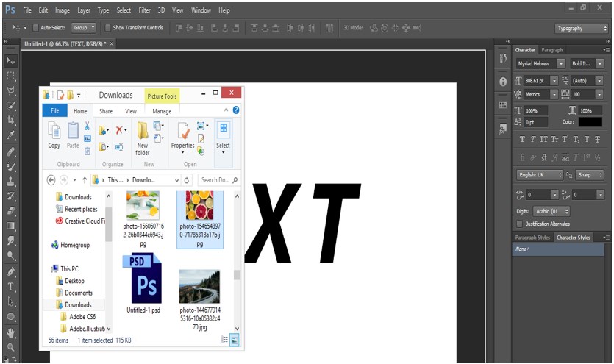Click the Explorer file list scrollbar thumb

point(237,275)
